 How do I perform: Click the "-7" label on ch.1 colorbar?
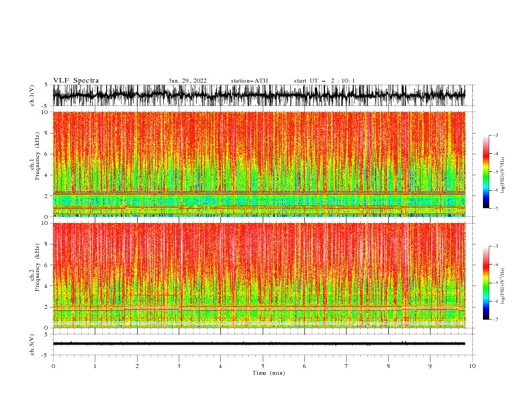point(495,208)
